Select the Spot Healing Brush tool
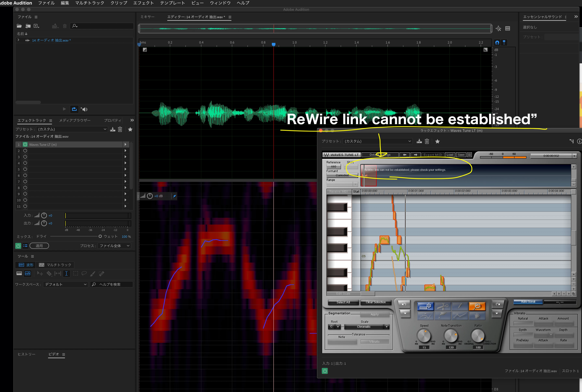The width and height of the screenshot is (582, 392). click(x=101, y=273)
